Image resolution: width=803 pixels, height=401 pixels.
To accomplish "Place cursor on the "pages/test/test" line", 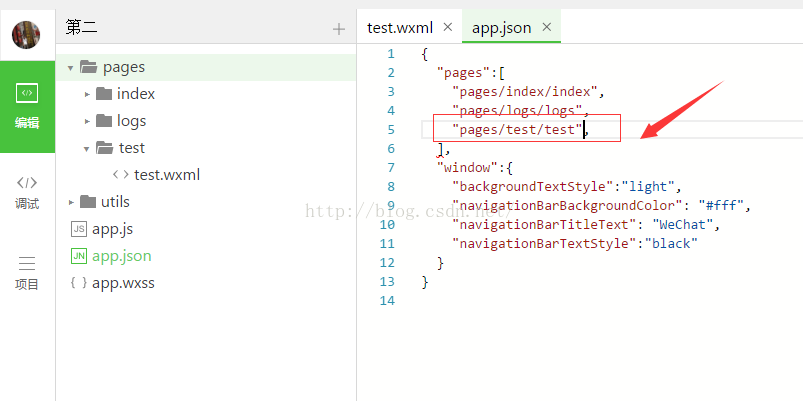I will pos(518,130).
